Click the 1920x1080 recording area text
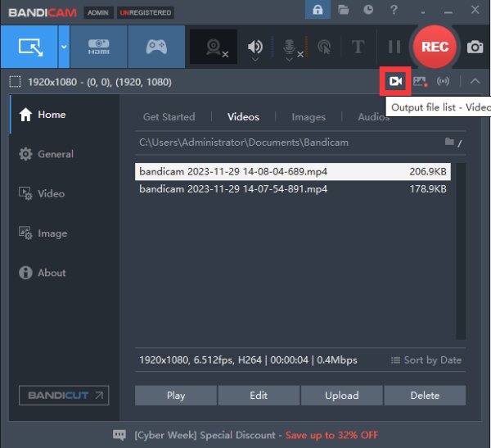Image resolution: width=491 pixels, height=448 pixels. pos(100,82)
